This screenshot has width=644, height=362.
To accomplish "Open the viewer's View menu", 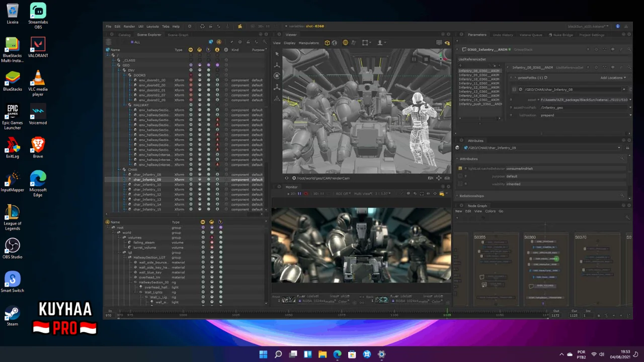I will [277, 43].
